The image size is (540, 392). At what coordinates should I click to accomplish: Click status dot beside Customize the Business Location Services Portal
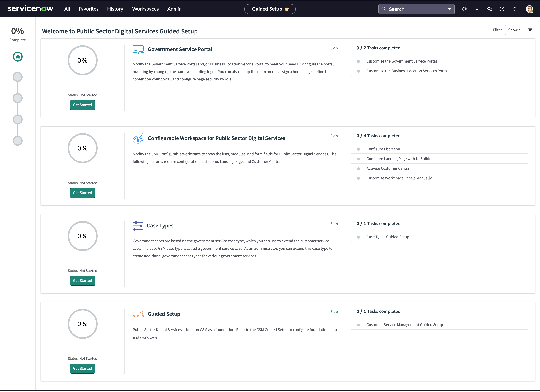pyautogui.click(x=358, y=71)
